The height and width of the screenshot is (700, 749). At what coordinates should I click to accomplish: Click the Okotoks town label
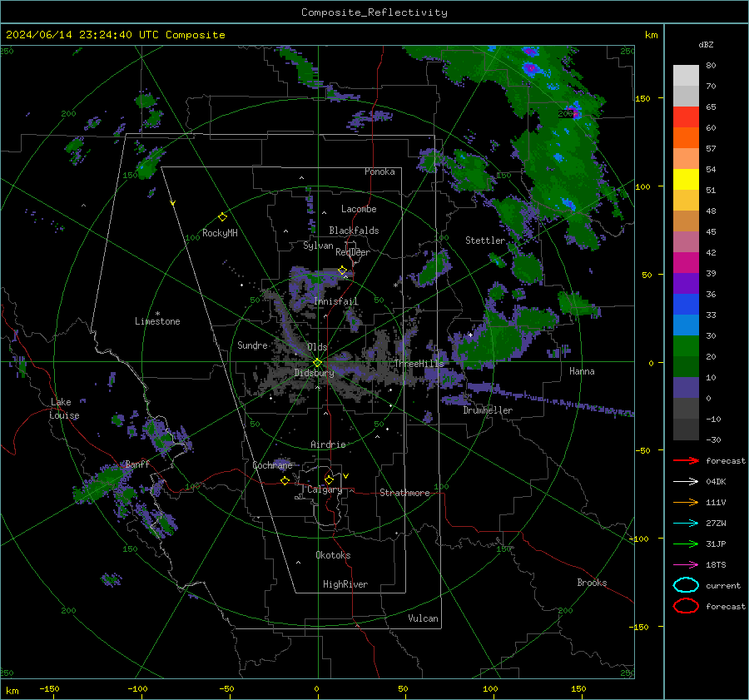333,555
